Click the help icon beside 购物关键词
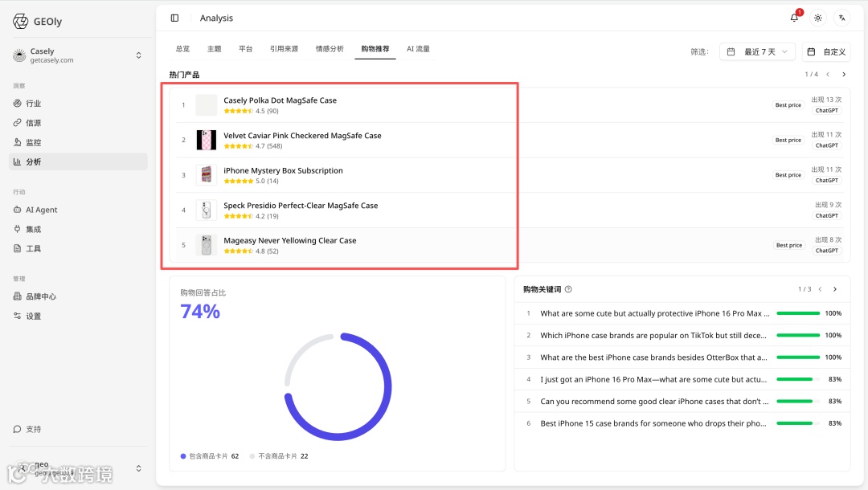This screenshot has height=490, width=868. tap(568, 289)
